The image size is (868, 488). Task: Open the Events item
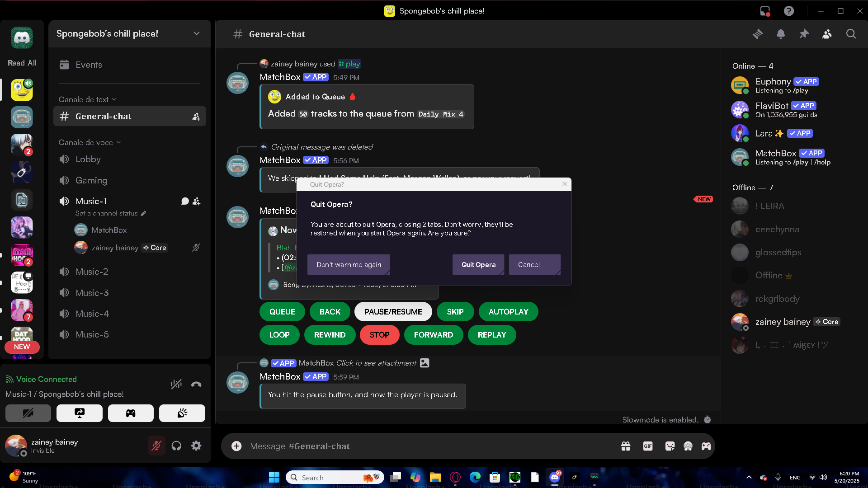89,65
